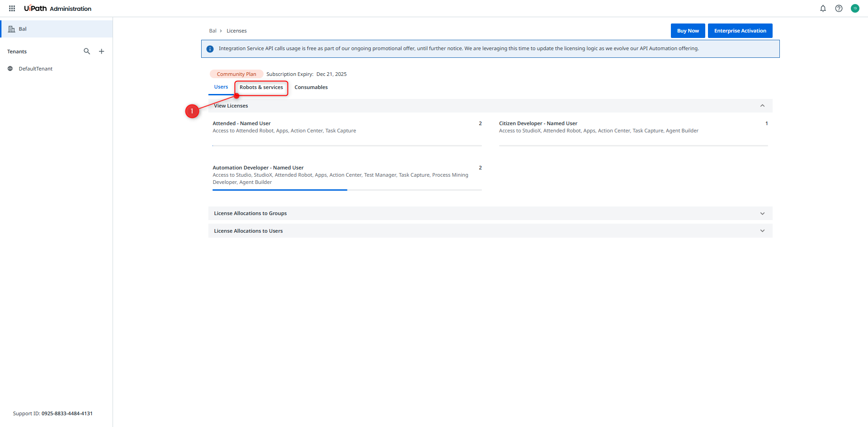The image size is (868, 427).
Task: Click the Tenants heading in sidebar
Action: (17, 52)
